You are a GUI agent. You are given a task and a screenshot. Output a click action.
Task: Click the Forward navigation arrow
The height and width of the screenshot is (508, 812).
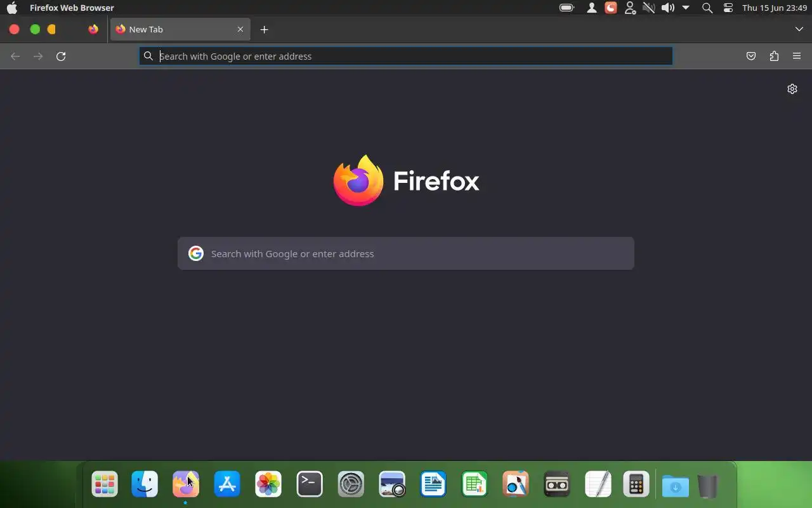(38, 57)
